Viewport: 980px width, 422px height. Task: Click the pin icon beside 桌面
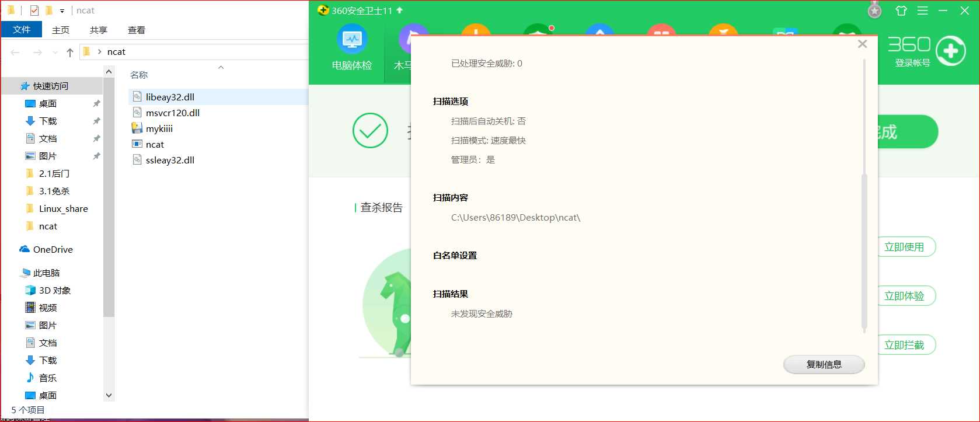(96, 103)
